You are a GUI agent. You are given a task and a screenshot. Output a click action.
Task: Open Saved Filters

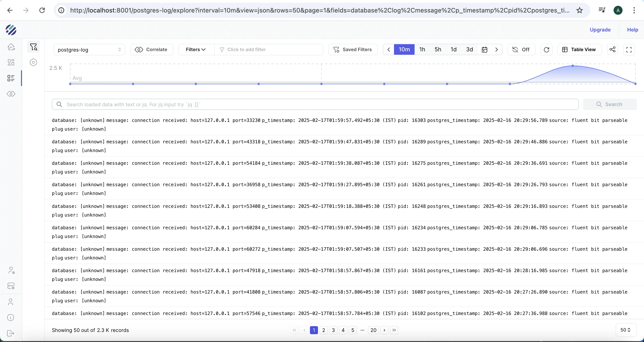click(x=353, y=49)
